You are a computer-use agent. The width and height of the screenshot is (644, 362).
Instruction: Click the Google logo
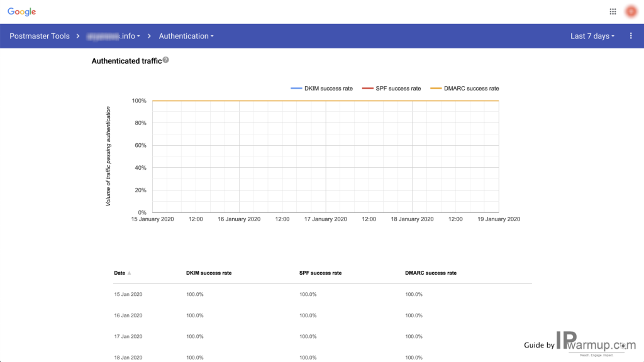click(x=22, y=12)
